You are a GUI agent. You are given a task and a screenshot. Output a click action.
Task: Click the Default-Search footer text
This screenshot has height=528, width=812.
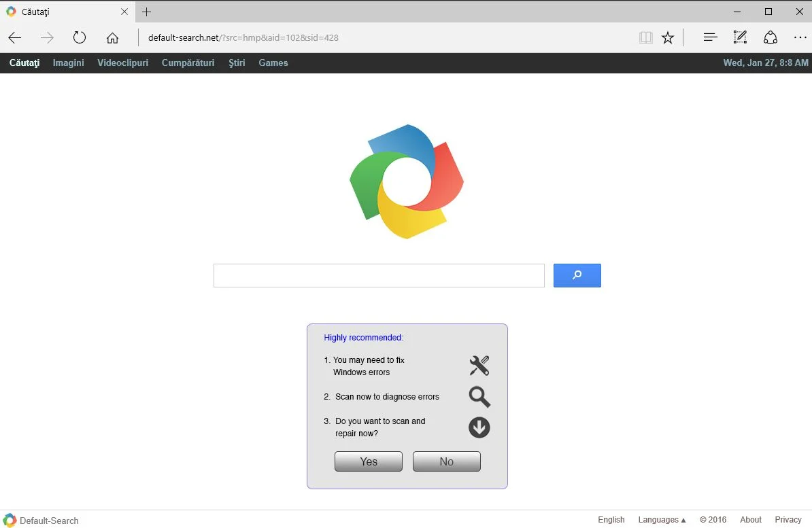49,521
